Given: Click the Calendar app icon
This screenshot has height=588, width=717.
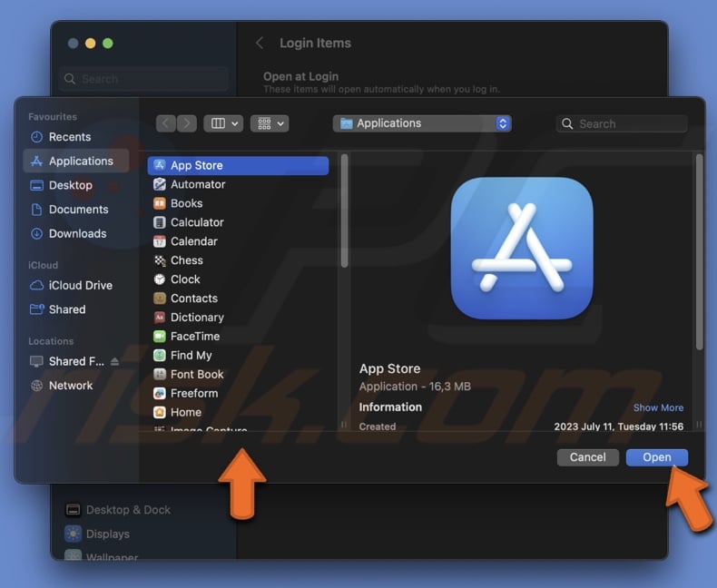Looking at the screenshot, I should click(x=159, y=241).
